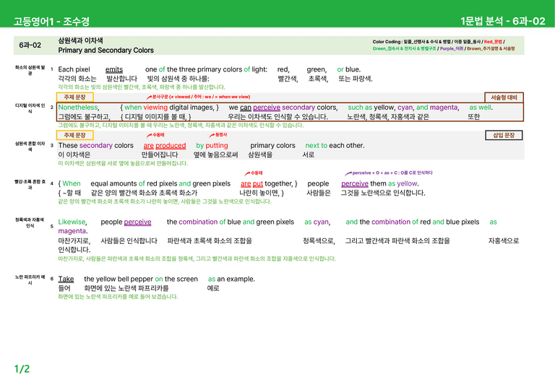Click the side label "청록색과 자홍색 인식"
Image resolution: width=555 pixels, height=392 pixels.
click(x=30, y=222)
